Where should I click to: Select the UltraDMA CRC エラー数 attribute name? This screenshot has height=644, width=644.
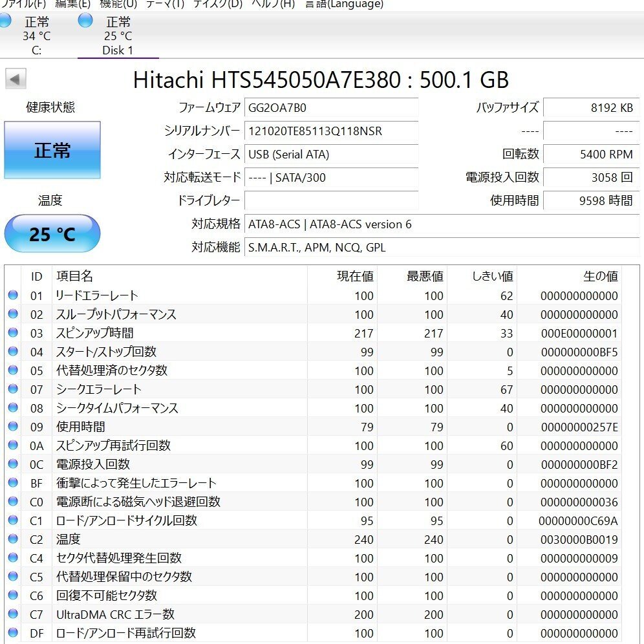(x=115, y=614)
